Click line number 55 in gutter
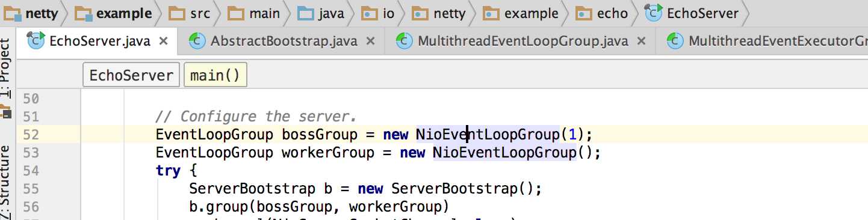This screenshot has width=868, height=220. [30, 189]
